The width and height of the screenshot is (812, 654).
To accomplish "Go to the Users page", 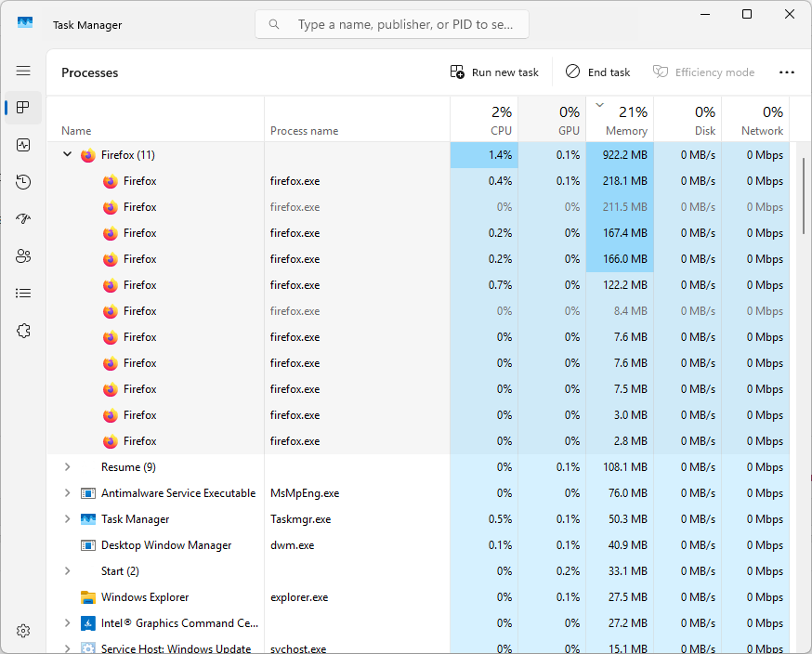I will pyautogui.click(x=23, y=256).
